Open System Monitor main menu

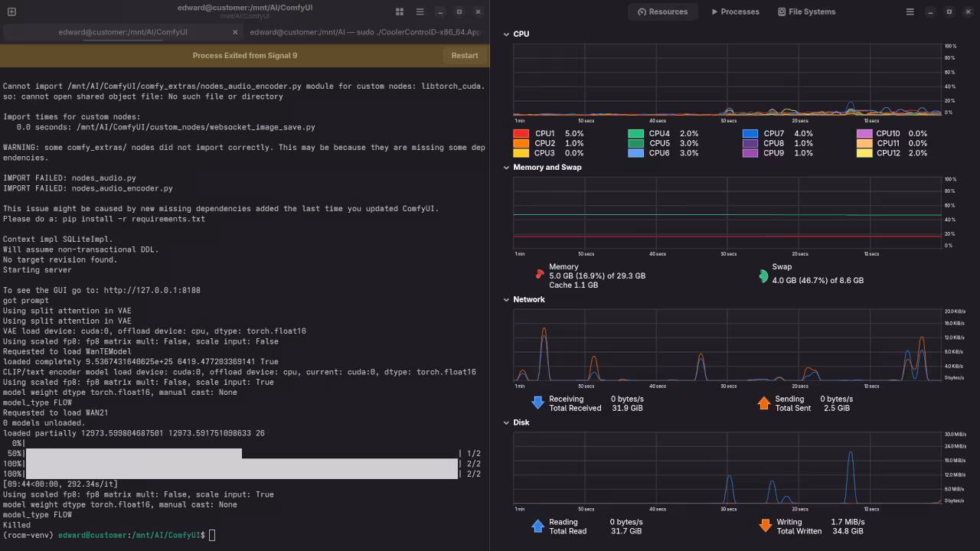coord(910,11)
